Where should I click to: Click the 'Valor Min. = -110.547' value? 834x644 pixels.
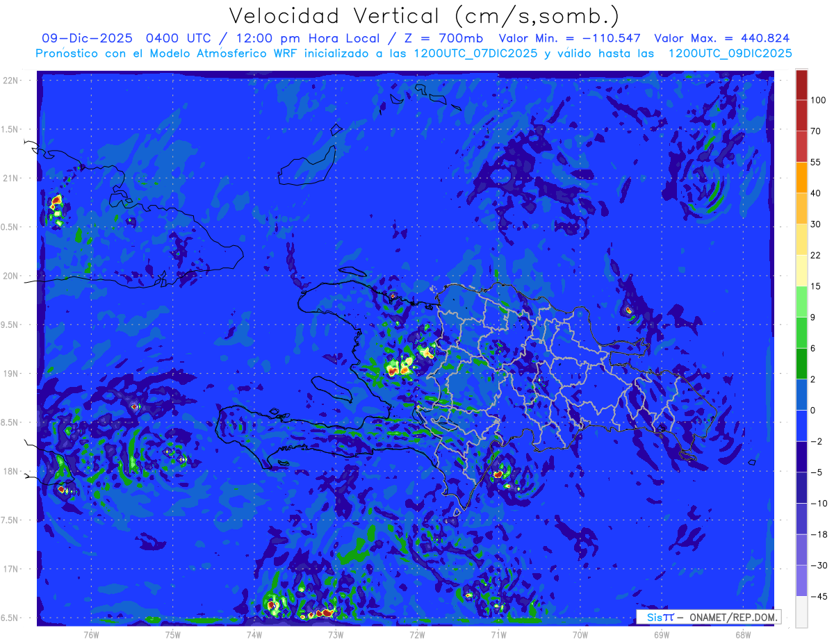(x=570, y=38)
